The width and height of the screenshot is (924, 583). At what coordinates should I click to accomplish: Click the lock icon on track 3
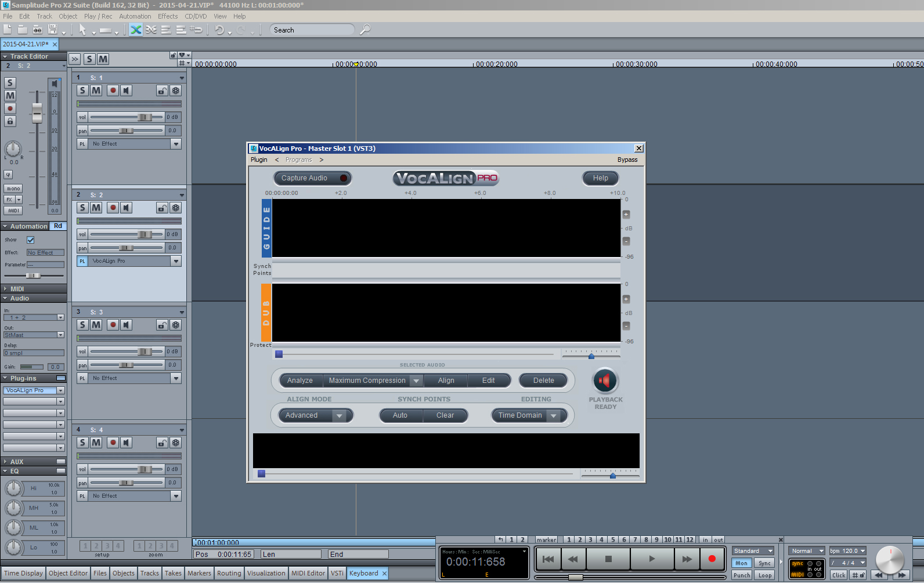[163, 325]
